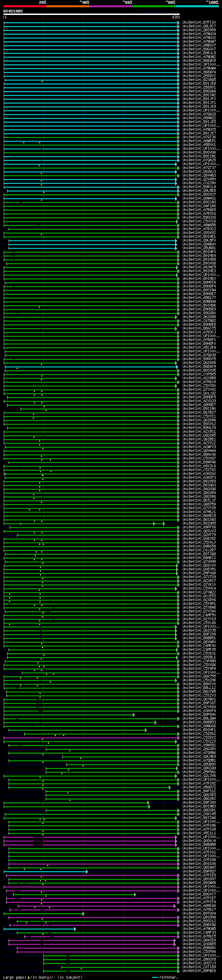Select the UniRef100_A2WPI9 label
Viewport: 222px width, 980px height.
199,447
